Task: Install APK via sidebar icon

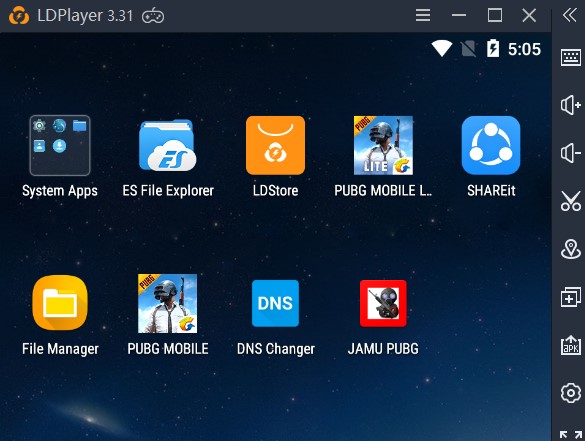Action: [571, 345]
